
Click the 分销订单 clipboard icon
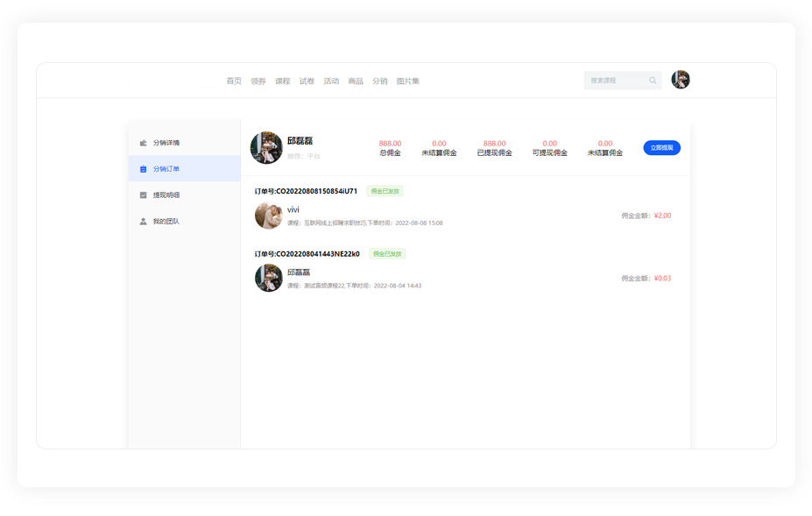144,169
